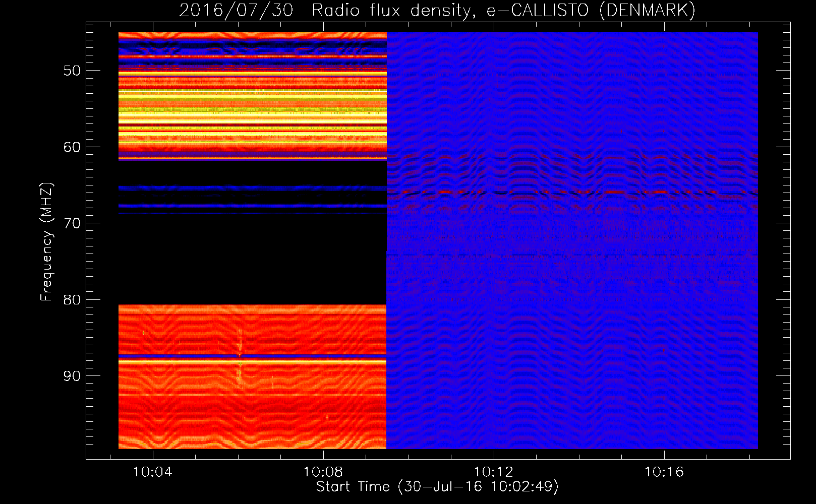Click the 80 frequency tick label
Viewport: 816px width, 504px height.
[x=72, y=300]
